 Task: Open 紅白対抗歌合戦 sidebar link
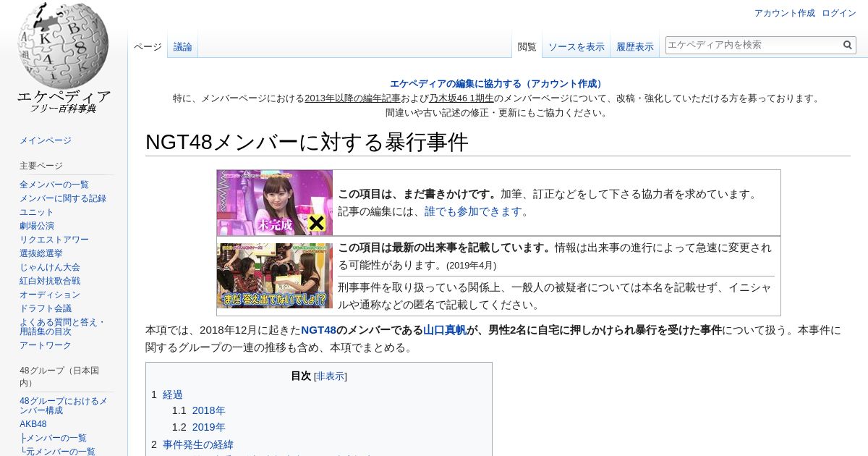tap(50, 281)
